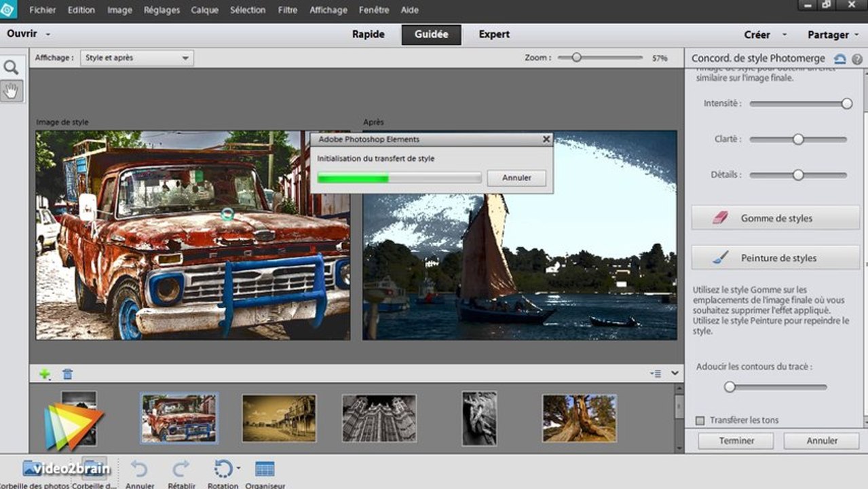This screenshot has height=489, width=868.
Task: Click the Annuler undo arrow in the bottom bar
Action: click(x=139, y=469)
